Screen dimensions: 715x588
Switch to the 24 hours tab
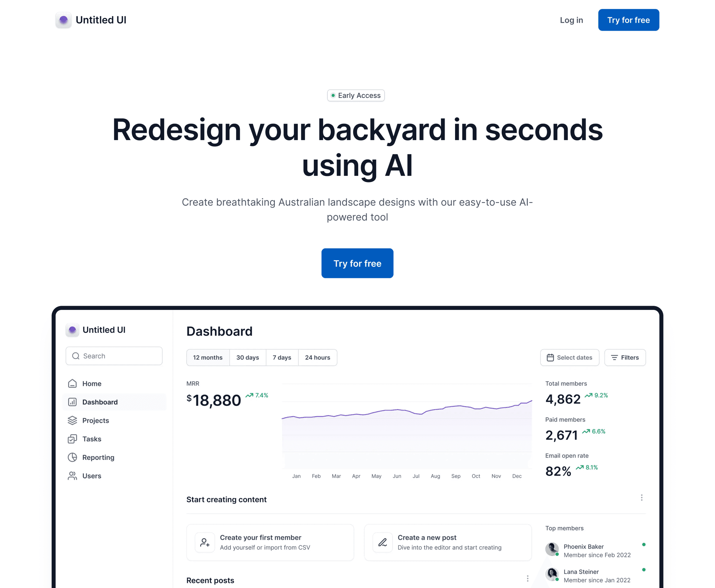[x=318, y=357]
